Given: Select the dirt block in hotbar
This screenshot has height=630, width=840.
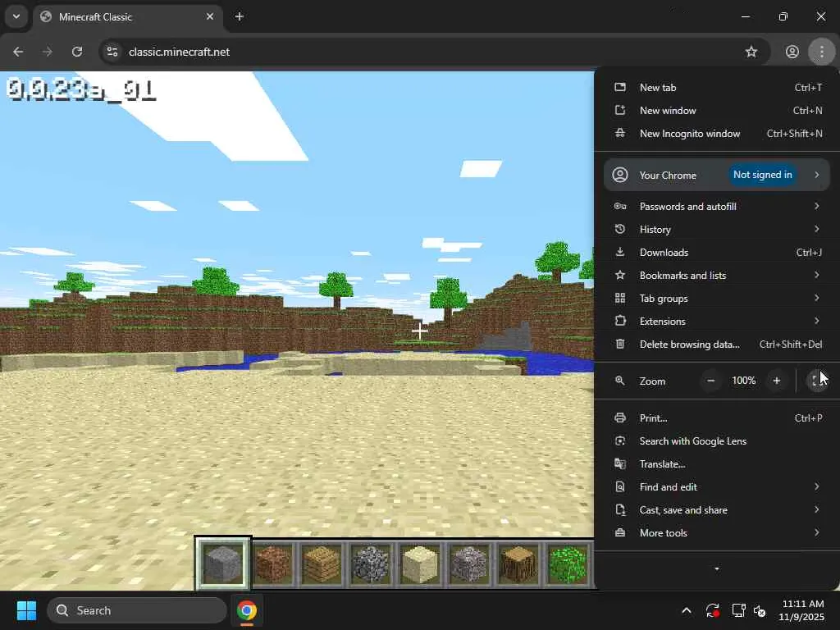Looking at the screenshot, I should click(x=272, y=564).
